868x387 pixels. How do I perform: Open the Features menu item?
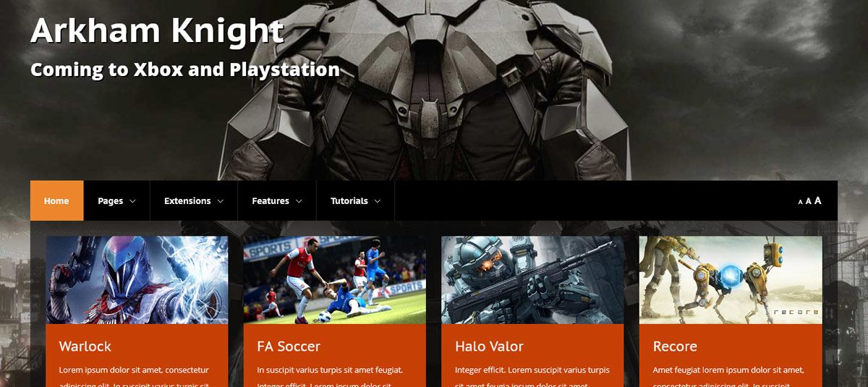[x=271, y=201]
